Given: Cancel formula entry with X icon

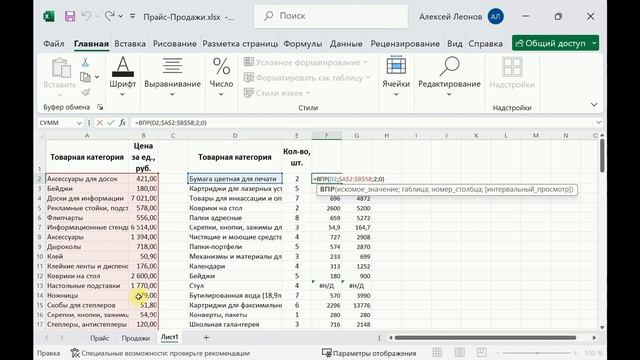Looking at the screenshot, I should tap(100, 122).
